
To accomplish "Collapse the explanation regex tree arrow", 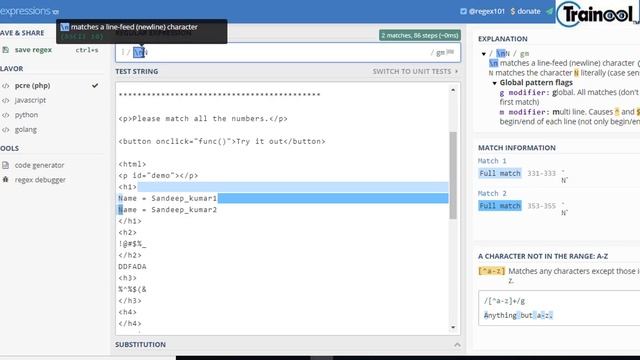I will click(x=484, y=53).
